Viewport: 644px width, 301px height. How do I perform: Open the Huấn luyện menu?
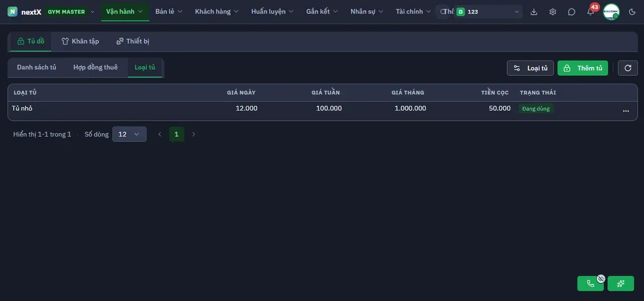273,12
